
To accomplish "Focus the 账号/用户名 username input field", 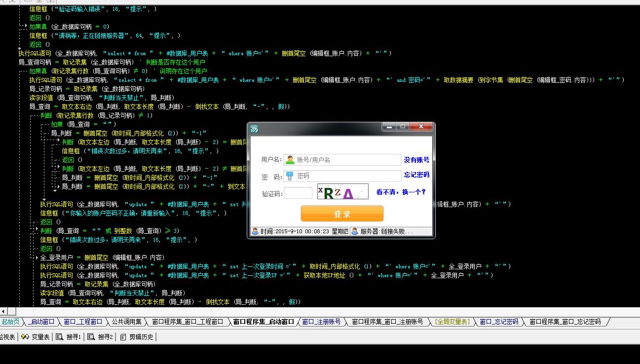I will point(348,159).
